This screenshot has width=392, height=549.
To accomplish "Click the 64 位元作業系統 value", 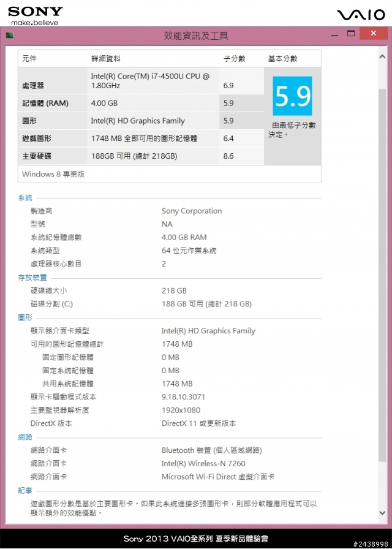I will pyautogui.click(x=189, y=251).
